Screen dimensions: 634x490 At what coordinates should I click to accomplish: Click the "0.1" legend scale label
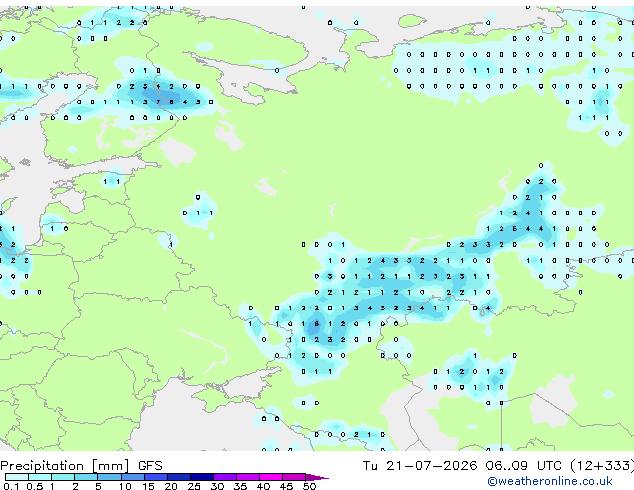11,486
